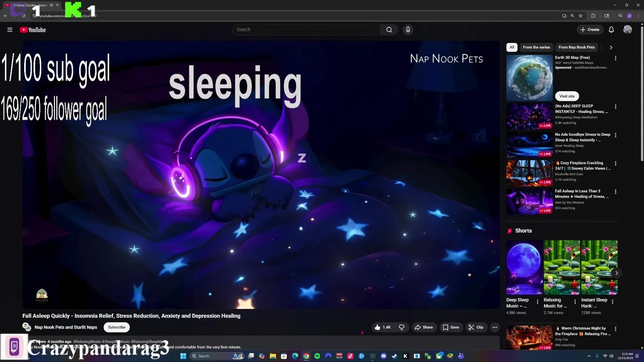Open DEEP SLEEP INSTANTLY live thumbnail
The width and height of the screenshot is (644, 362).
[x=529, y=116]
